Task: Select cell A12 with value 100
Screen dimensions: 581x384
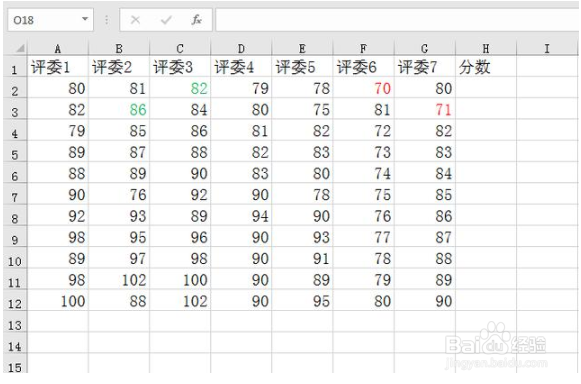Action: pos(58,301)
